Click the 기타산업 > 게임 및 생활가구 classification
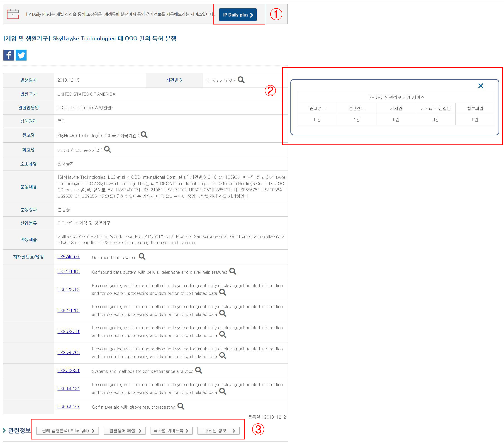This screenshot has height=444, width=504. (x=84, y=223)
